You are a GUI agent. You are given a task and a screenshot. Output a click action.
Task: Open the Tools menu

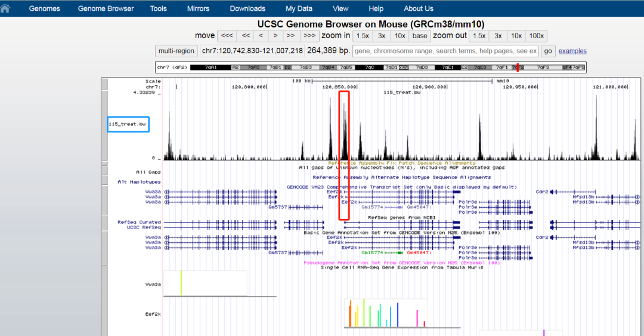158,8
